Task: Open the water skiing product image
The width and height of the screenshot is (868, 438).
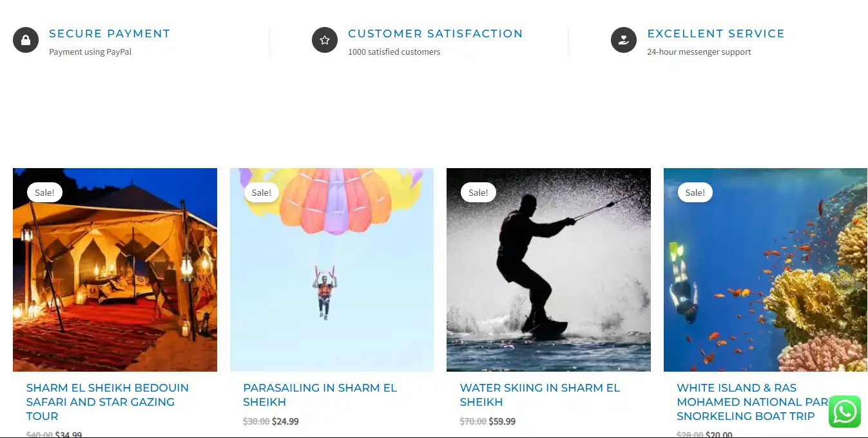Action: (548, 270)
